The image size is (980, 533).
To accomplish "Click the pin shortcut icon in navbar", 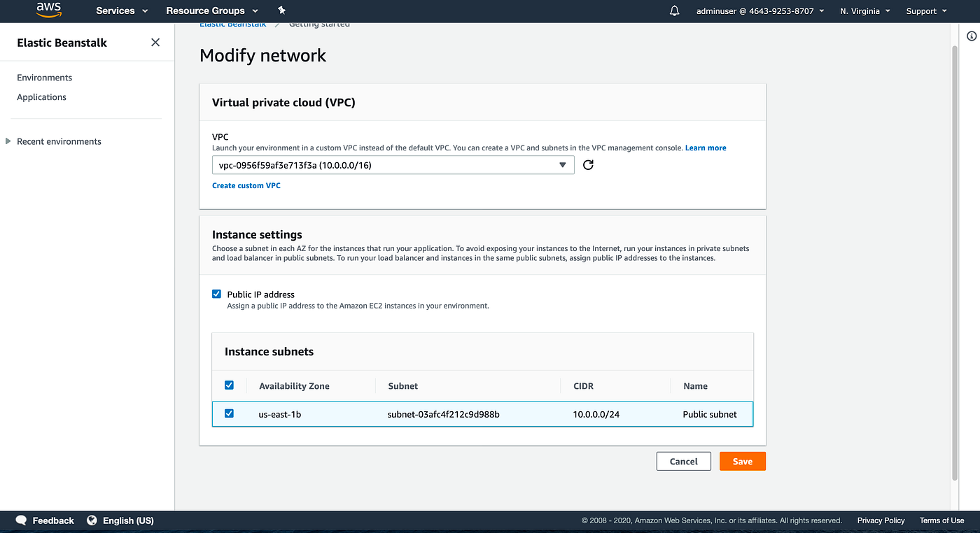I will click(281, 10).
